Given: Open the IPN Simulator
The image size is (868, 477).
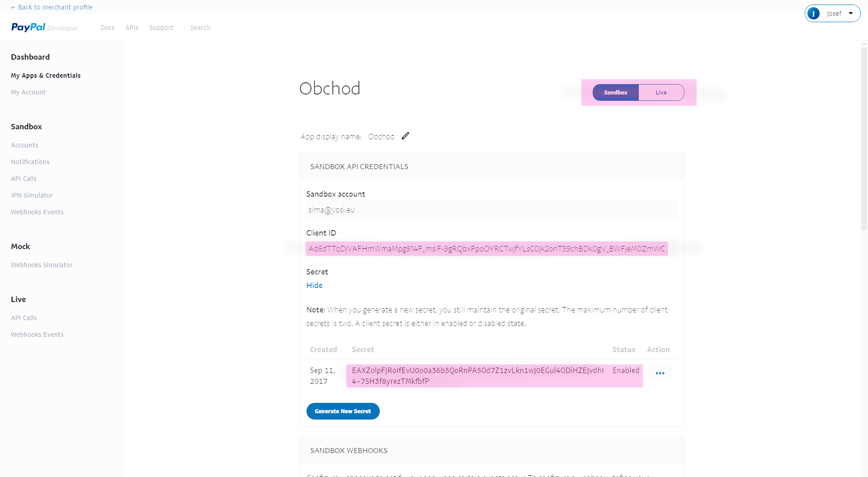Looking at the screenshot, I should (x=32, y=195).
